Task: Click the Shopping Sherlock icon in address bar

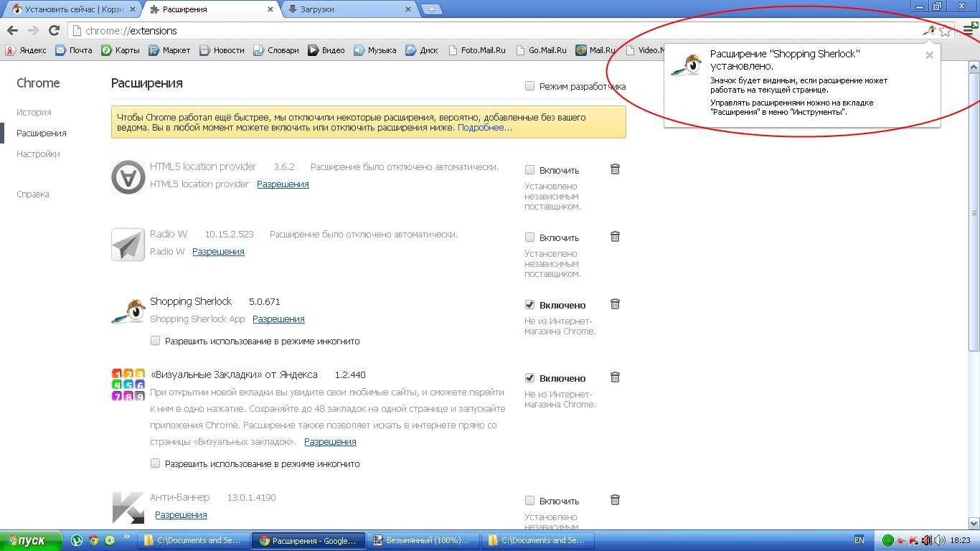Action: click(929, 31)
